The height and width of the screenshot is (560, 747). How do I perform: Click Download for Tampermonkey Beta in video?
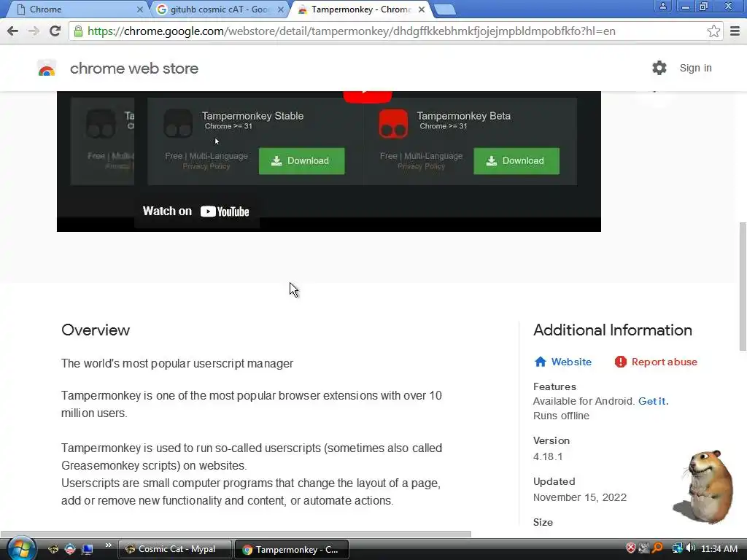coord(516,161)
